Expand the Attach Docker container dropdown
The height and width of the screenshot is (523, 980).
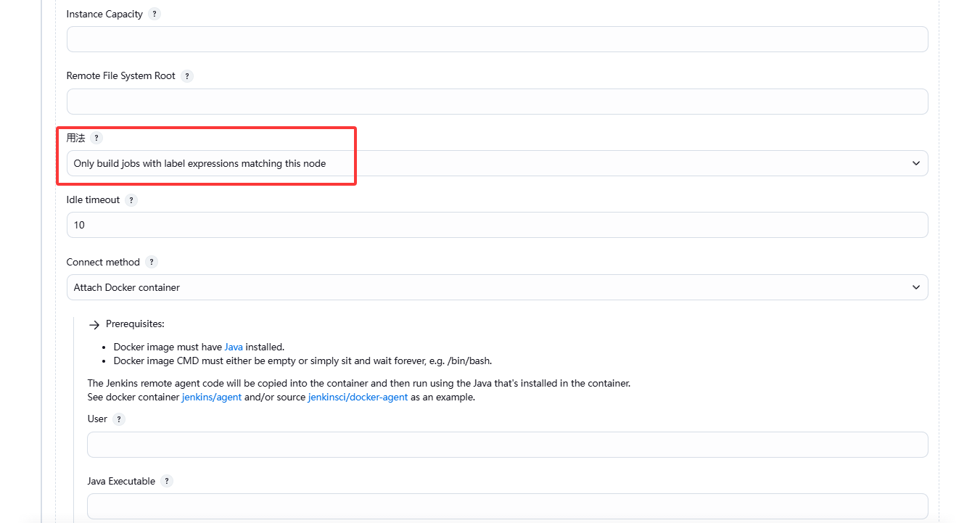tap(497, 288)
